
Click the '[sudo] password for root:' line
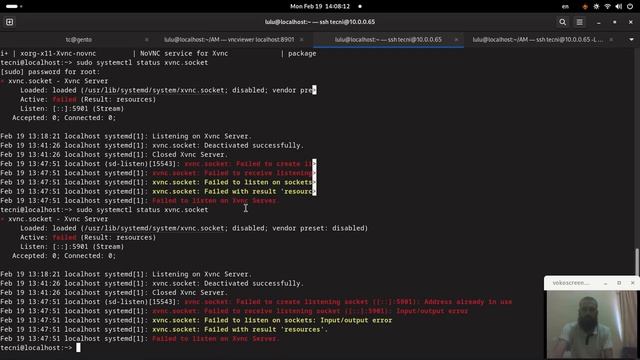[50, 72]
